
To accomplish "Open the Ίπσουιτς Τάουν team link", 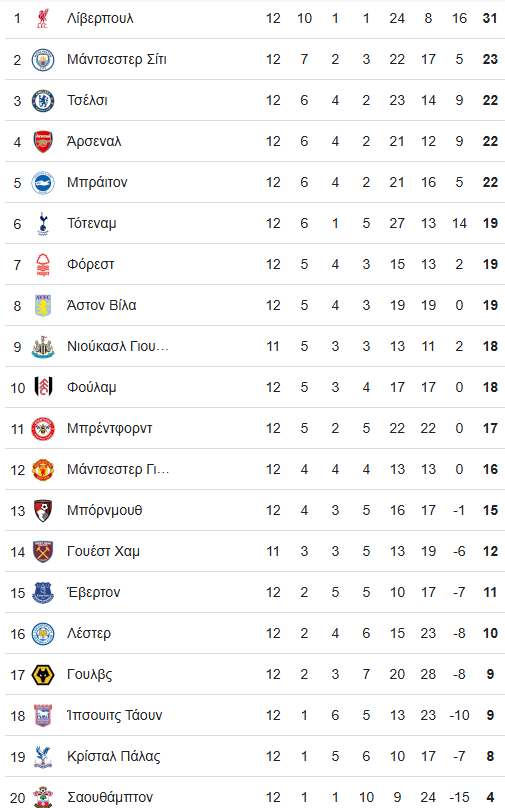I will (x=114, y=715).
